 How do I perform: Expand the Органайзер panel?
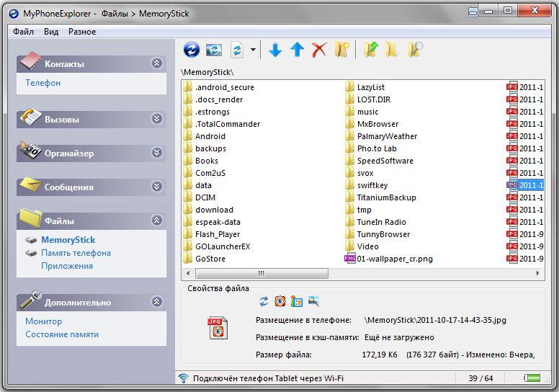pos(156,153)
